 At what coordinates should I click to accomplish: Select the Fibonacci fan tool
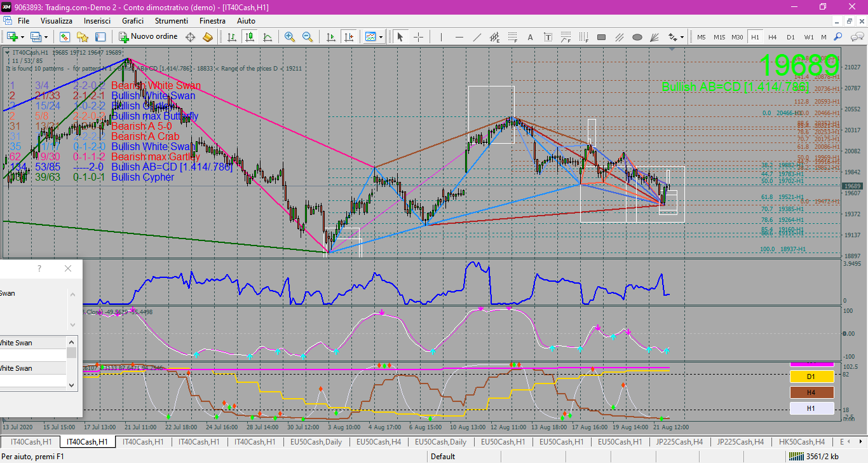(654, 37)
